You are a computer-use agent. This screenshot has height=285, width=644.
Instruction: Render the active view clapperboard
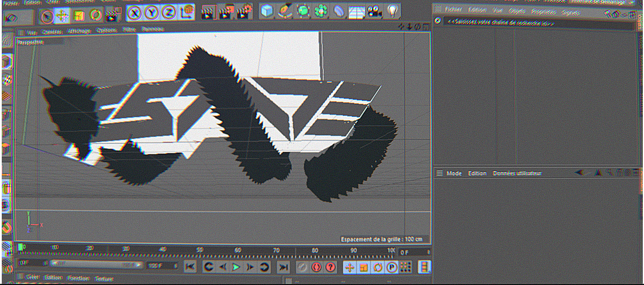[x=209, y=12]
